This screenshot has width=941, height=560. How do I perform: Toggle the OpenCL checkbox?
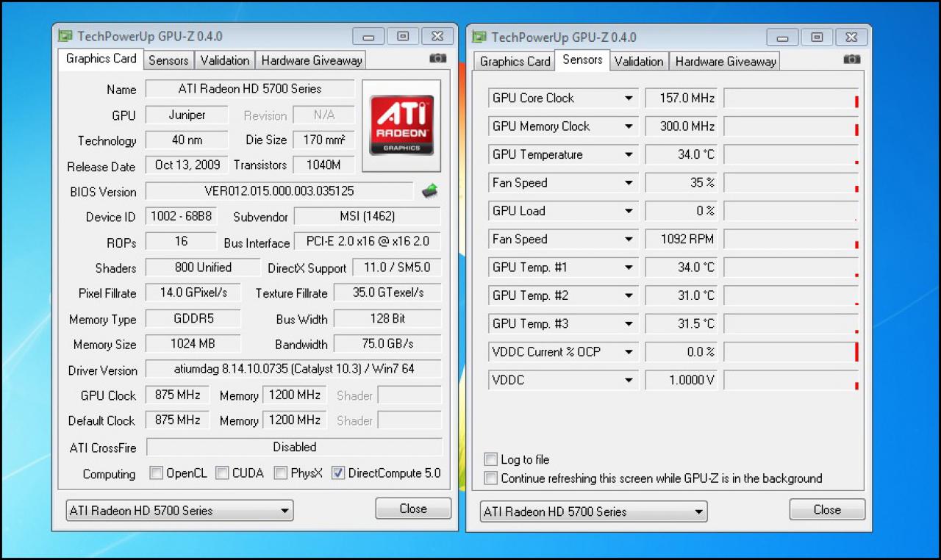(x=156, y=473)
